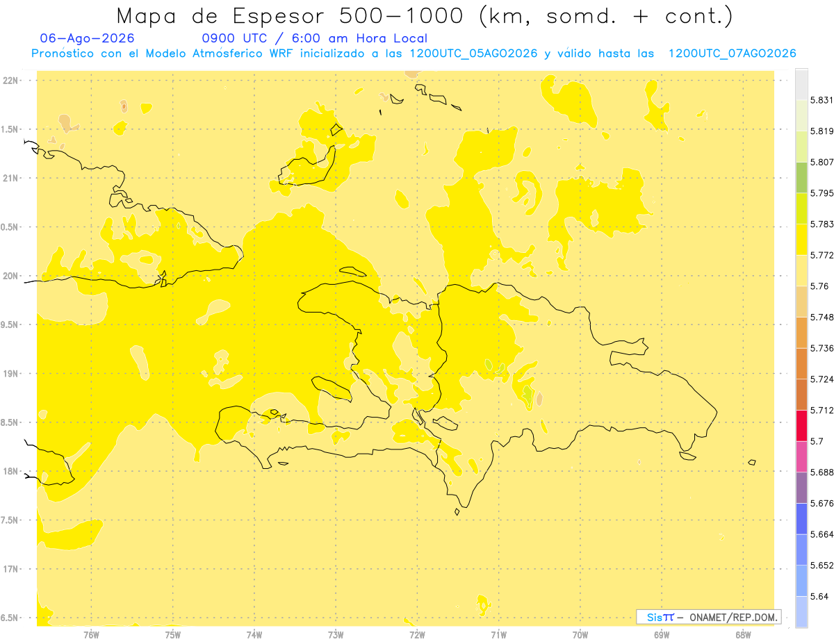Click the colorbar value 5.807

(822, 162)
